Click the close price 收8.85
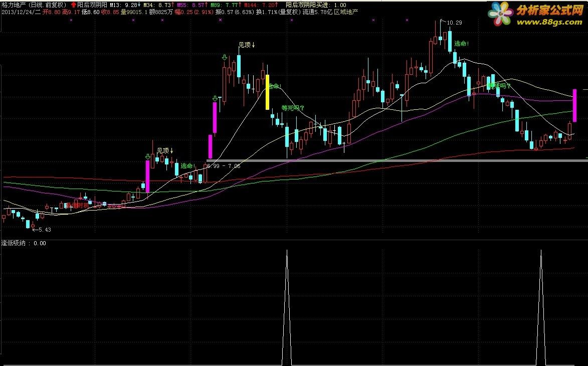 pyautogui.click(x=110, y=12)
